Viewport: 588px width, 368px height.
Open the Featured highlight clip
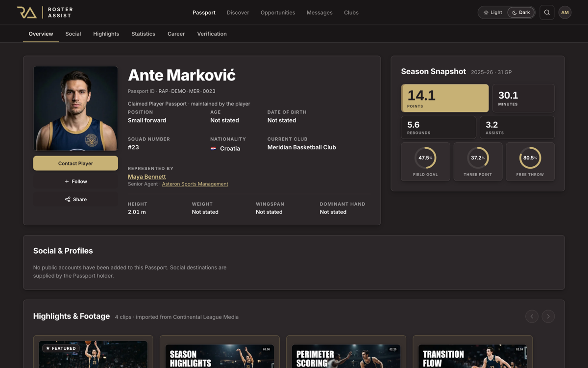coord(93,352)
